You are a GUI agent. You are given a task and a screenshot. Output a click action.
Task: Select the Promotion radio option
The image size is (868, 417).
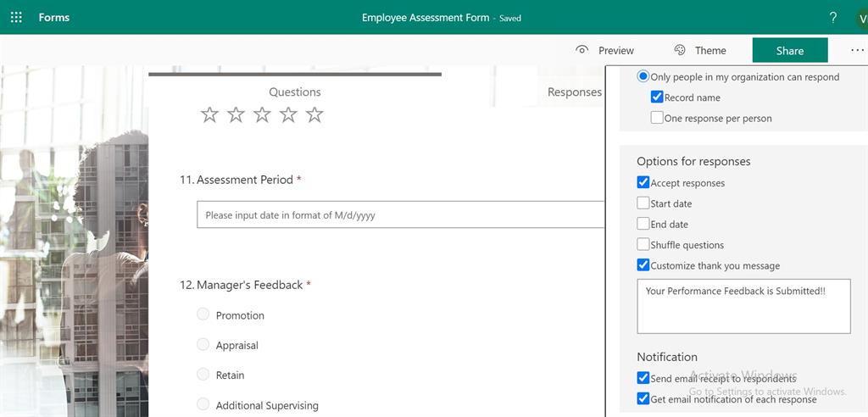[x=203, y=314]
